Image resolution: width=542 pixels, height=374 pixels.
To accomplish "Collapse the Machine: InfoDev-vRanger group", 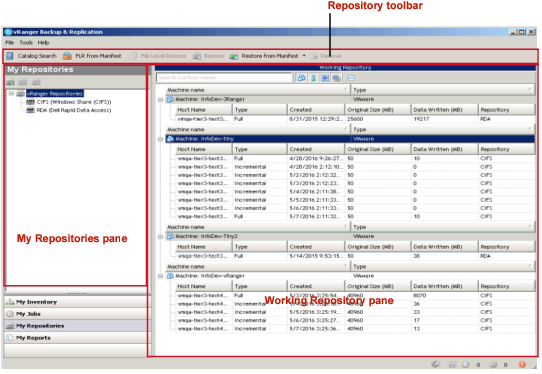I will point(160,276).
